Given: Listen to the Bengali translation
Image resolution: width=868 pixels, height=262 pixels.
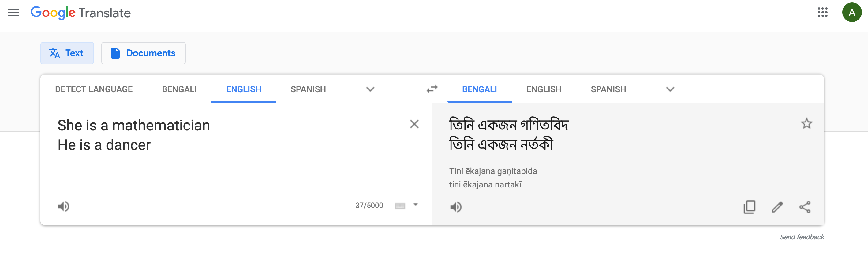Looking at the screenshot, I should click(x=455, y=207).
